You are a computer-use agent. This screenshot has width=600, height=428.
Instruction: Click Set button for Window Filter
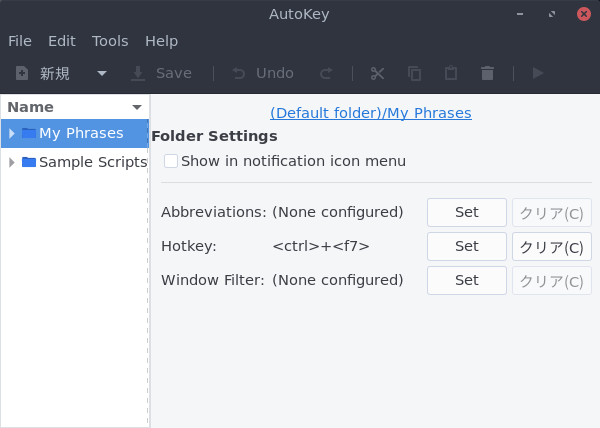point(467,280)
